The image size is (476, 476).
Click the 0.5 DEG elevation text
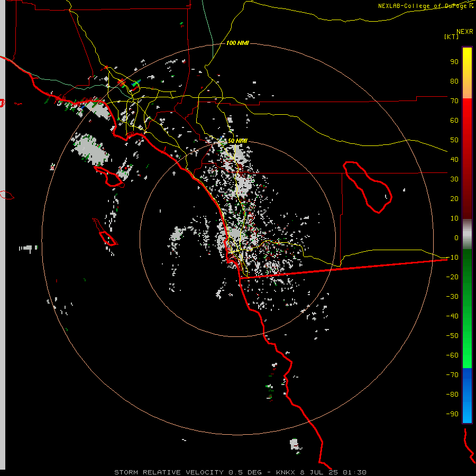[x=245, y=472]
